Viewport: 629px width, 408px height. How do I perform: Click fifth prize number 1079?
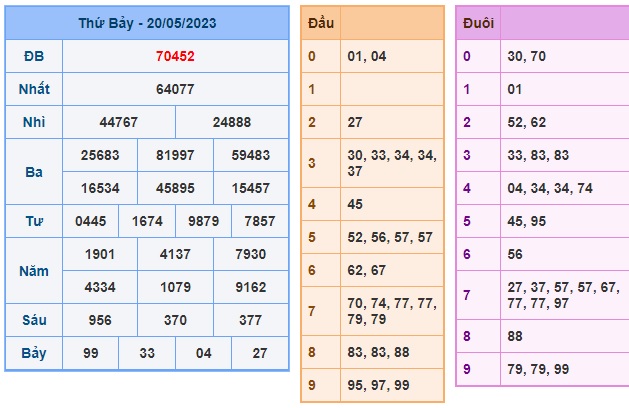coord(175,287)
